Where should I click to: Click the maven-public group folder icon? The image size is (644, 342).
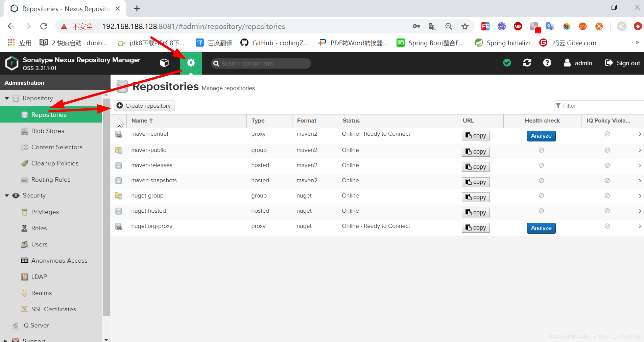tap(119, 150)
